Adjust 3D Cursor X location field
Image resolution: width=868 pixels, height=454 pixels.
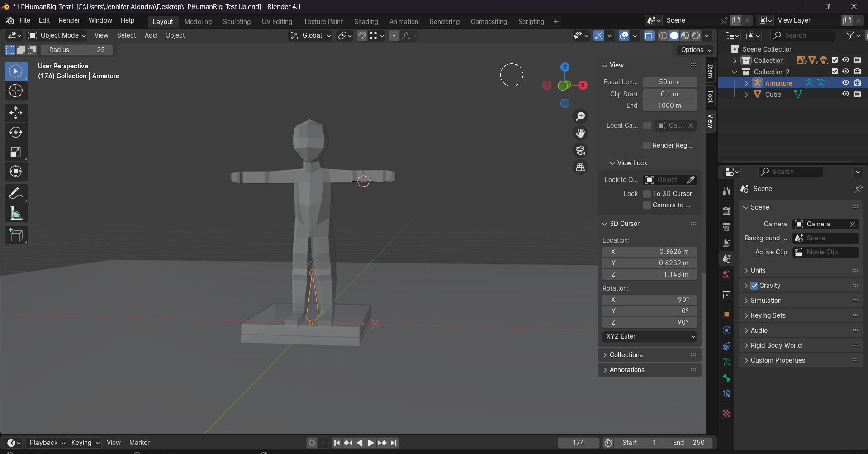coord(649,252)
